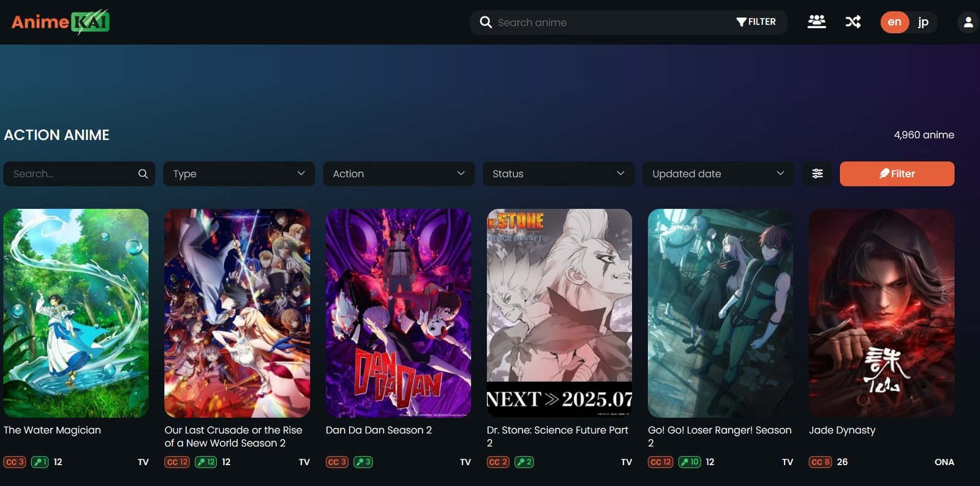This screenshot has width=980, height=486.
Task: Click dub 3 badge under Dan Da Dan
Action: tap(363, 462)
